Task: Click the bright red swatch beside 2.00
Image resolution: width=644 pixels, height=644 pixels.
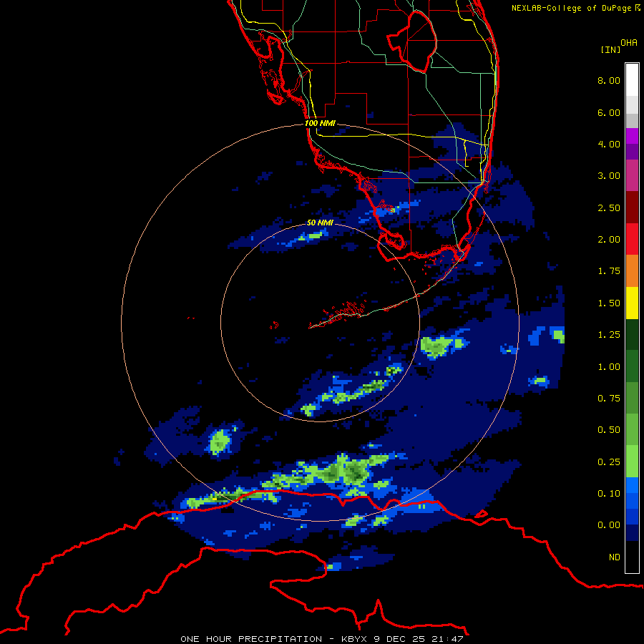Action: pos(632,239)
